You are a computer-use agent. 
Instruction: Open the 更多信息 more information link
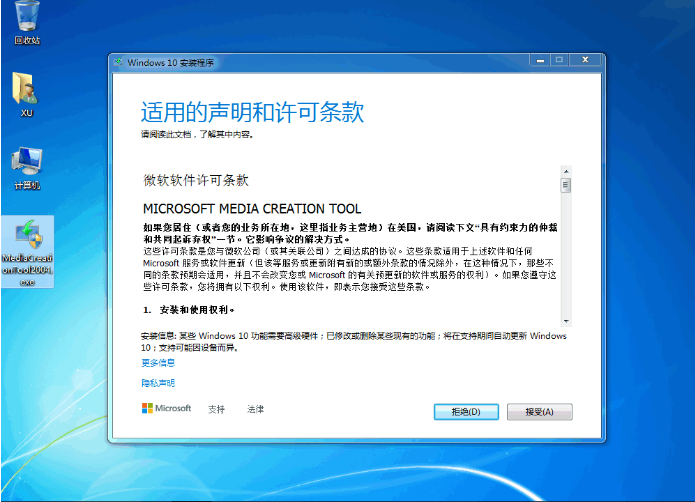tap(157, 362)
